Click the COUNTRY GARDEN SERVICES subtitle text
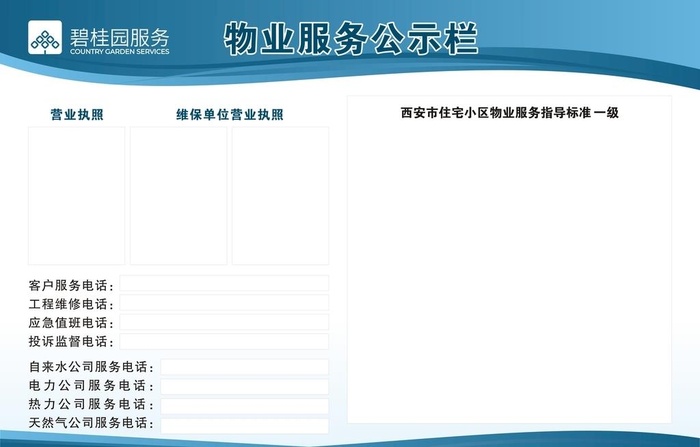The width and height of the screenshot is (700, 447). (119, 51)
